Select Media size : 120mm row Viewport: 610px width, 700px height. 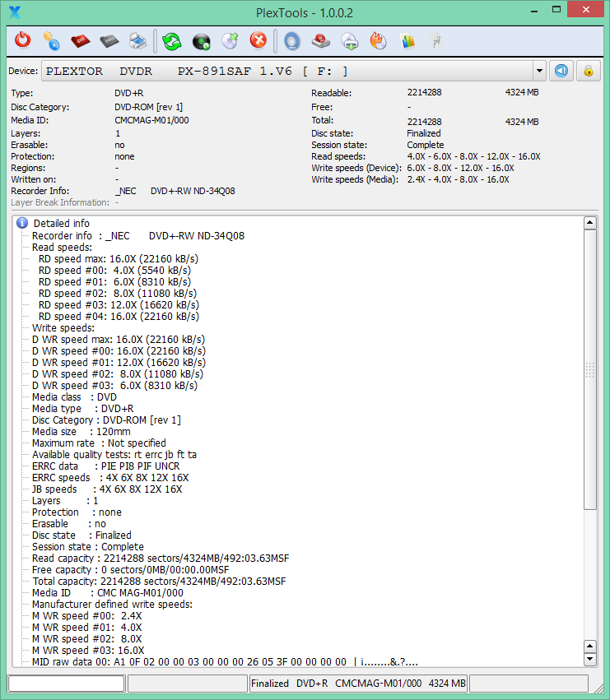(x=81, y=432)
